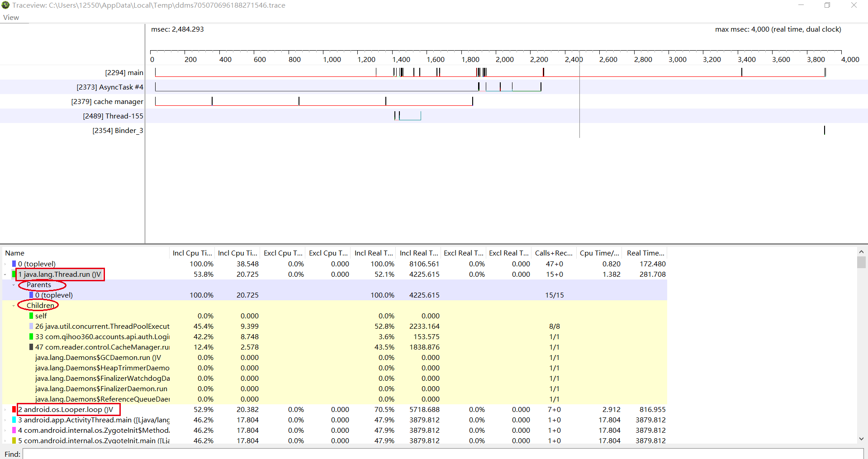Collapse the Parents section
This screenshot has height=459, width=868.
(14, 285)
